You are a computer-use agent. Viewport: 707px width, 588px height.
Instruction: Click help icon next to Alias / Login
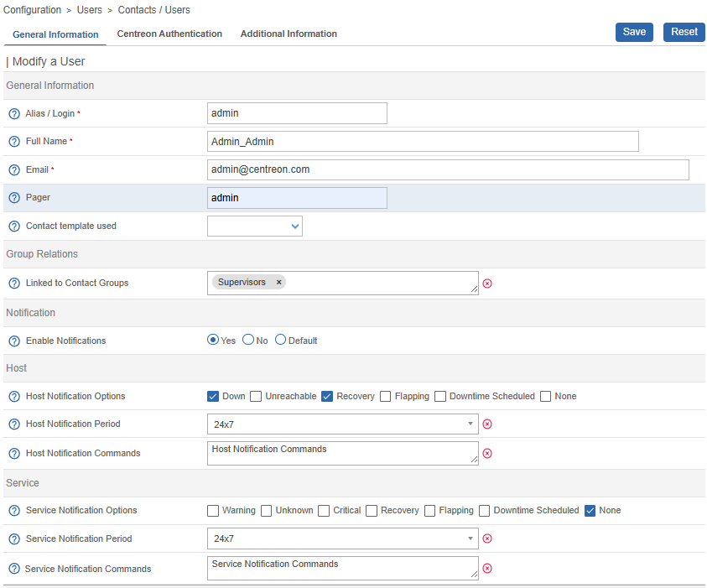(x=14, y=114)
